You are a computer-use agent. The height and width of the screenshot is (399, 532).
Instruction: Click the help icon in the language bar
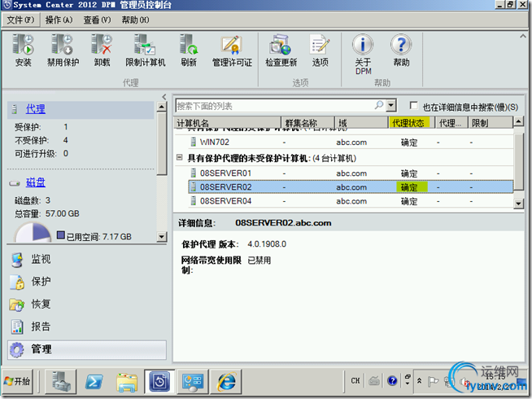coord(392,380)
